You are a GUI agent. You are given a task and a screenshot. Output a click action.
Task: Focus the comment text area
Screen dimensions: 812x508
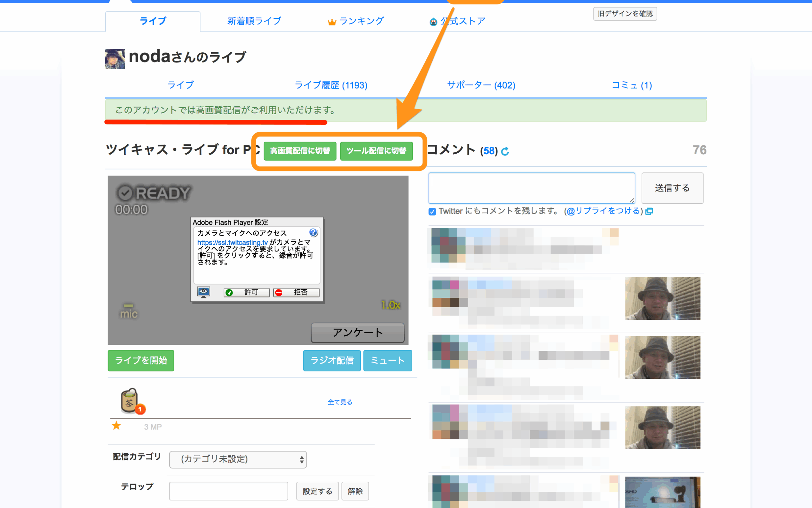(532, 188)
